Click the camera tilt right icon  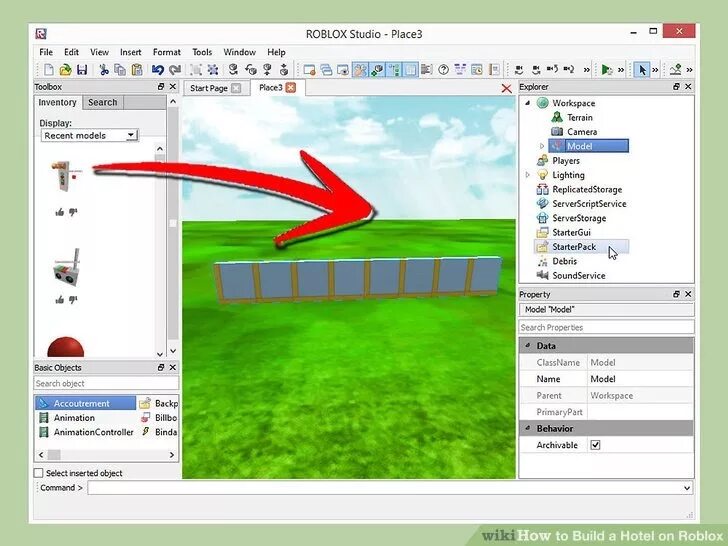(569, 70)
